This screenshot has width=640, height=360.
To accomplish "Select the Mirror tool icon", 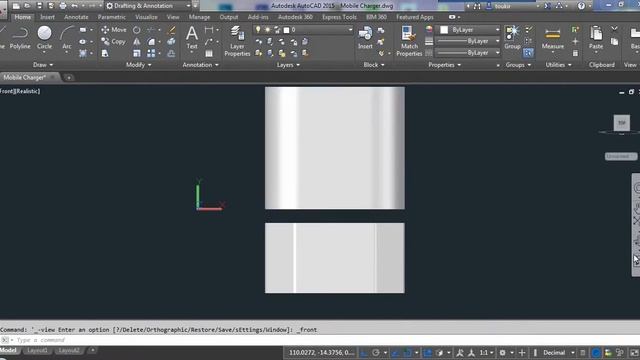I will [x=137, y=42].
